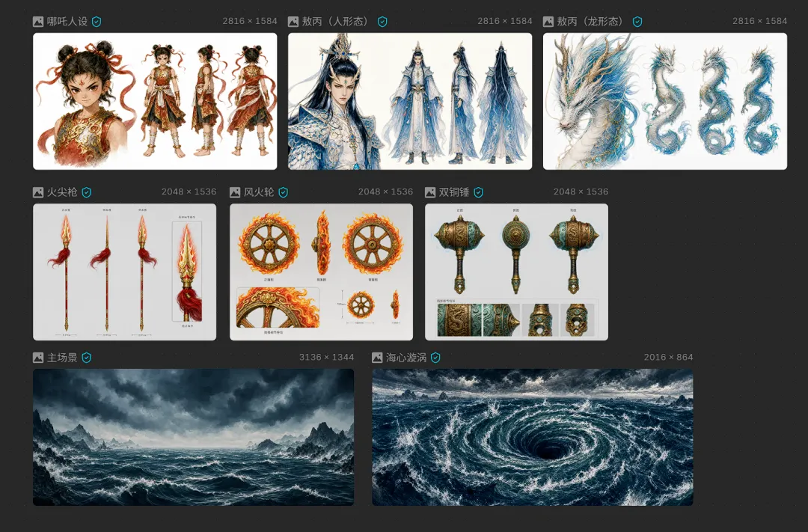
Task: Click the 2016 × 864 dimension label
Action: click(x=668, y=357)
